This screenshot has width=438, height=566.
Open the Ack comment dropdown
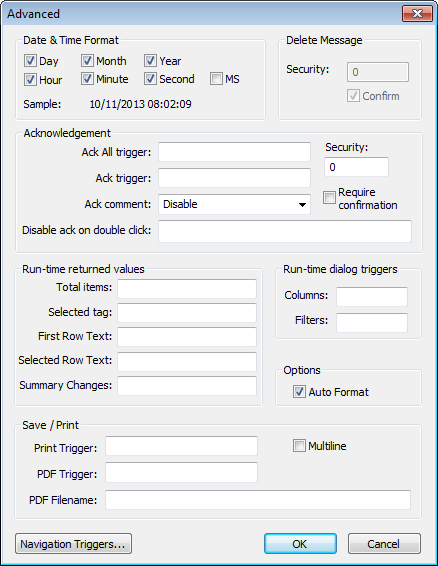pos(234,204)
